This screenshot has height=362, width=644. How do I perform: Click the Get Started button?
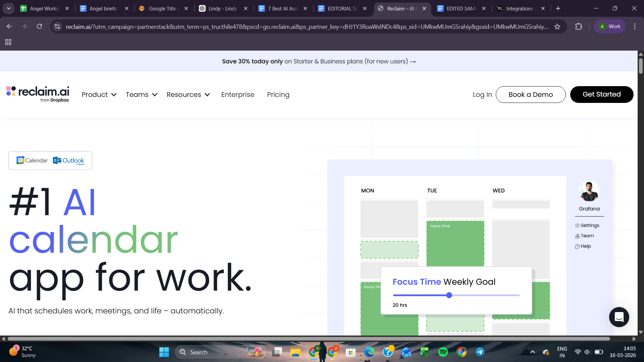tap(601, 95)
